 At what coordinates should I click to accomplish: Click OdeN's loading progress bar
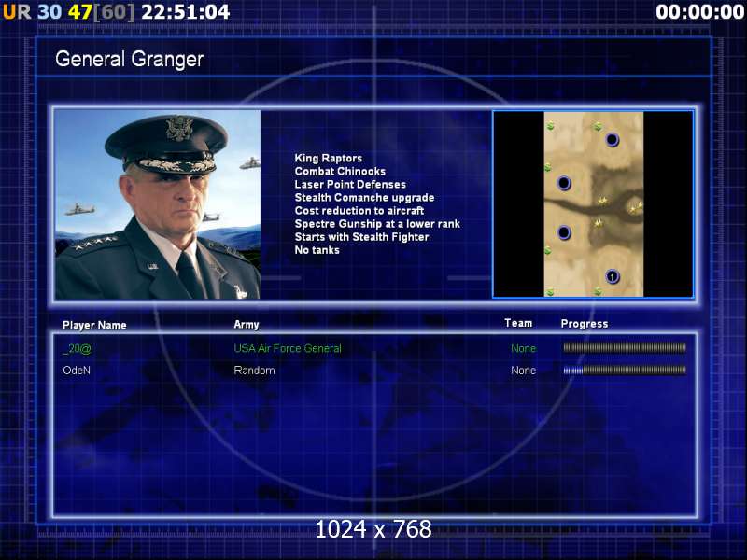coord(624,371)
